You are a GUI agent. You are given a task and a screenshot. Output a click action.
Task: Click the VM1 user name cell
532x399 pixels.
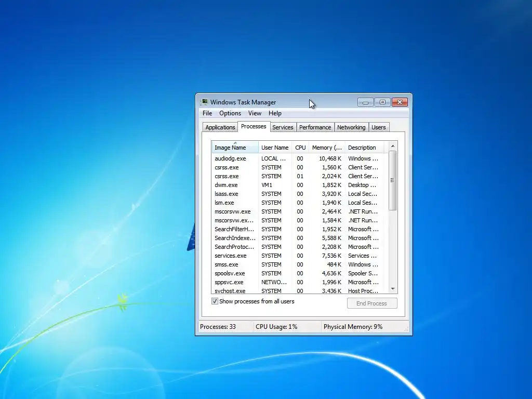pos(267,185)
